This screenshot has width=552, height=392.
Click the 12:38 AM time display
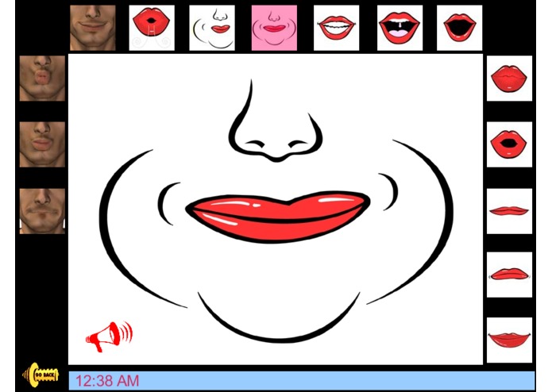(x=107, y=381)
